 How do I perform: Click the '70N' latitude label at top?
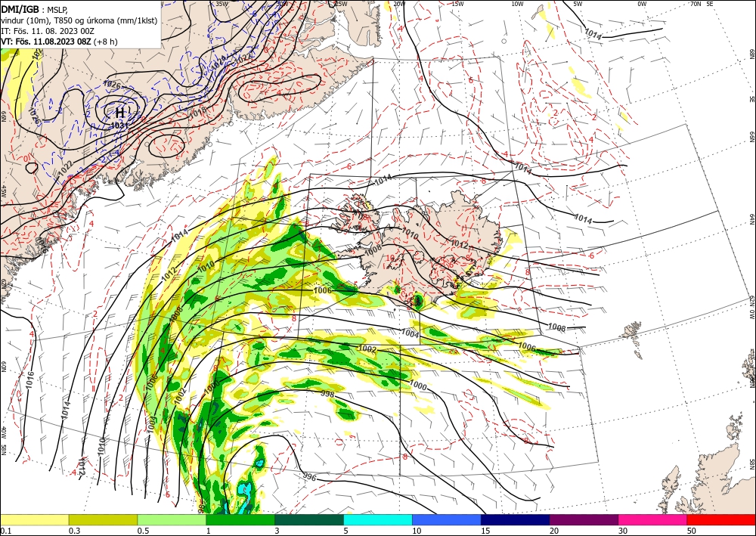(696, 4)
